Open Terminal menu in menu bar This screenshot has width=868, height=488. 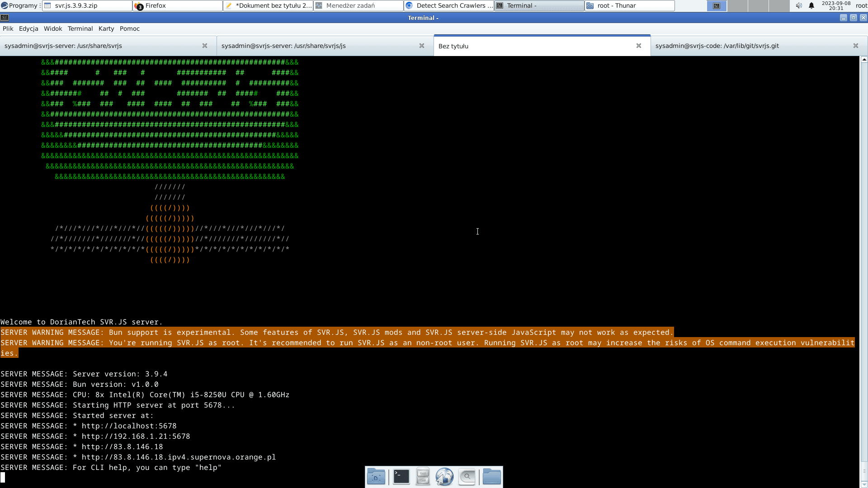(80, 28)
